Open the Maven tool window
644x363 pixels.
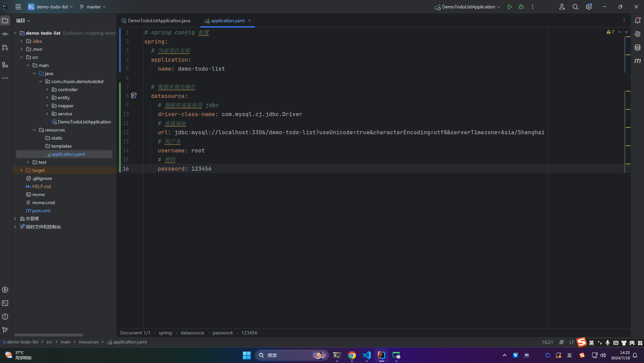(638, 61)
